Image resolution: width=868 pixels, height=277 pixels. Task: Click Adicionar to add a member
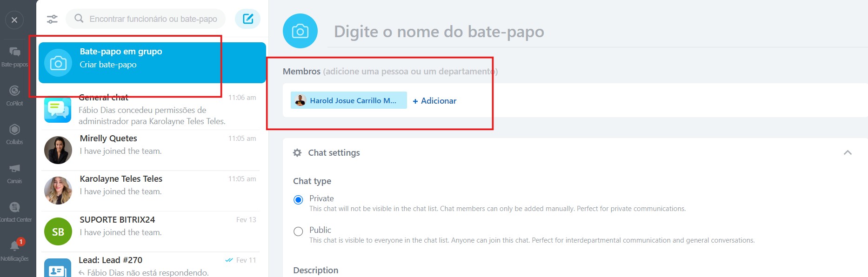[434, 101]
